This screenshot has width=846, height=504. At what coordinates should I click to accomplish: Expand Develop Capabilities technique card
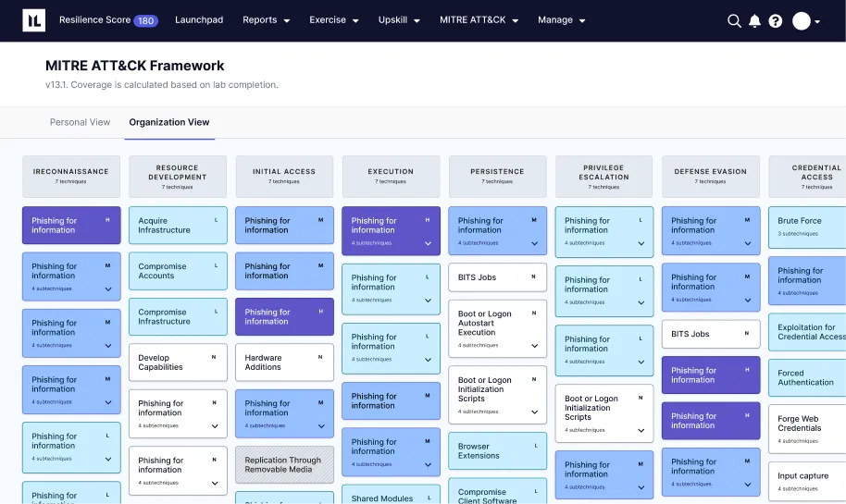click(178, 363)
